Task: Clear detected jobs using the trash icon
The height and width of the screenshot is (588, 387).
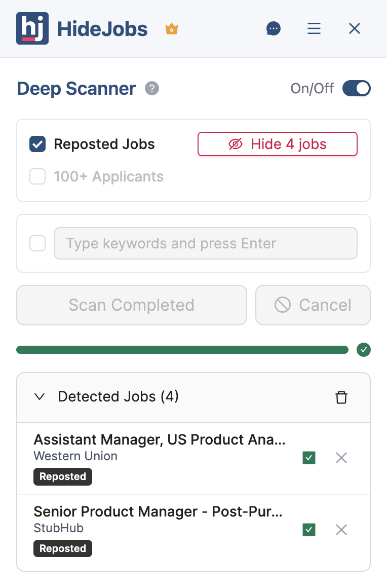Action: click(341, 397)
